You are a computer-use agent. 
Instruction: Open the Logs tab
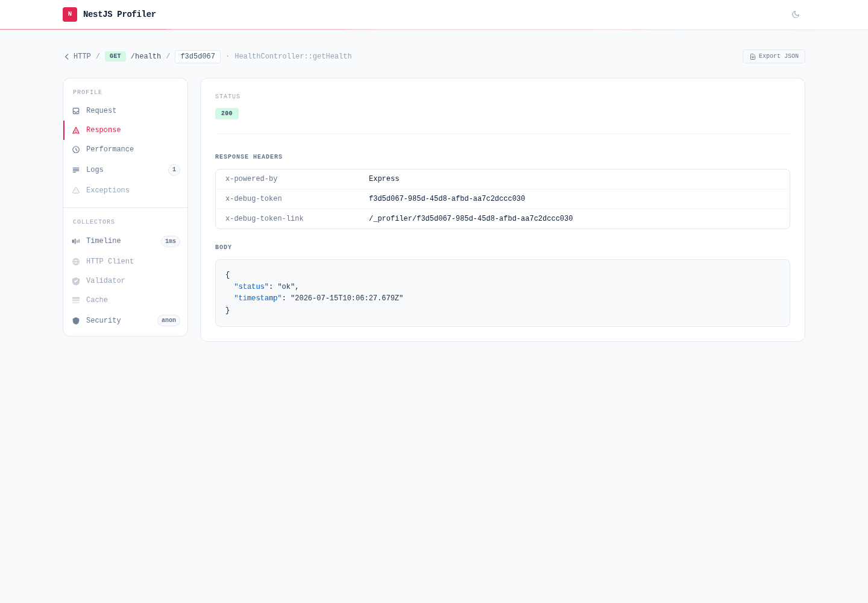click(125, 170)
